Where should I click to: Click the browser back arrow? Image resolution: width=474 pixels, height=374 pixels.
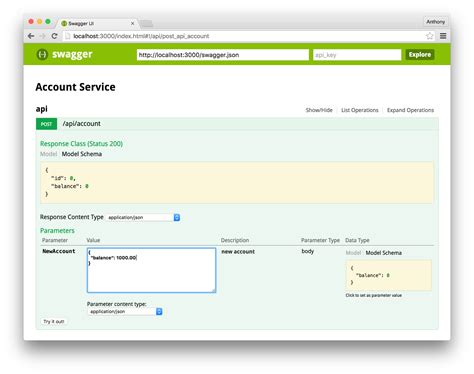(x=31, y=36)
